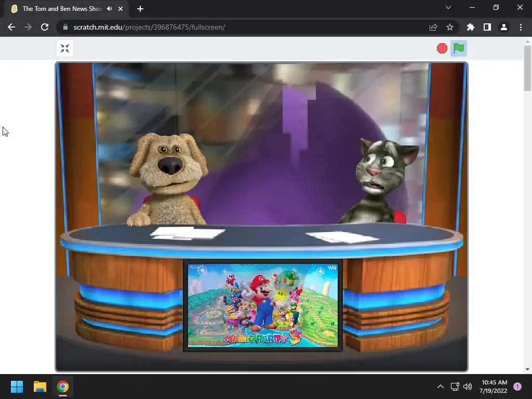Open the notification center badge
The image size is (532, 399).
[x=517, y=387]
